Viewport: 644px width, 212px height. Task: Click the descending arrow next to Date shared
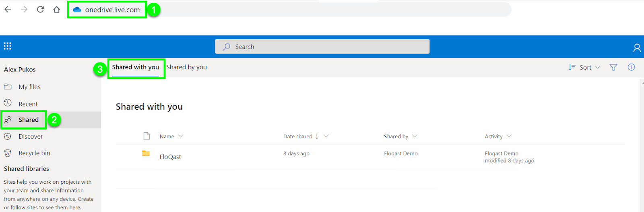click(x=317, y=136)
